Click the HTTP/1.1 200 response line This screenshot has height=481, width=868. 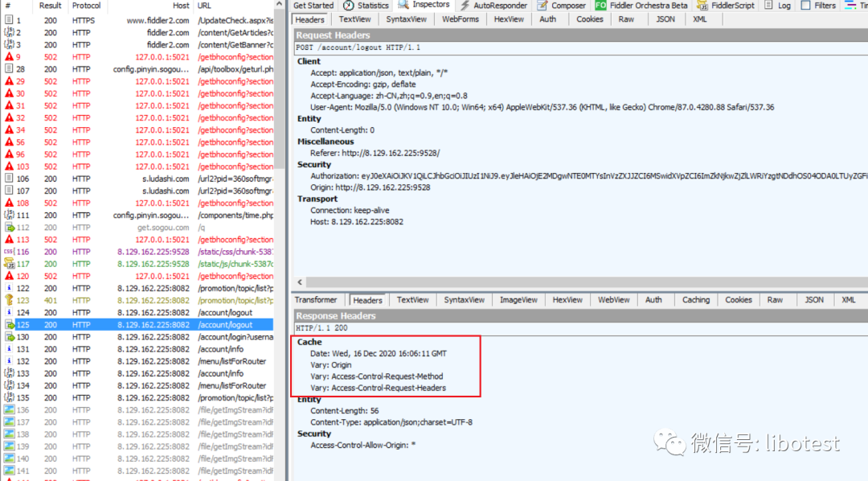click(x=321, y=328)
